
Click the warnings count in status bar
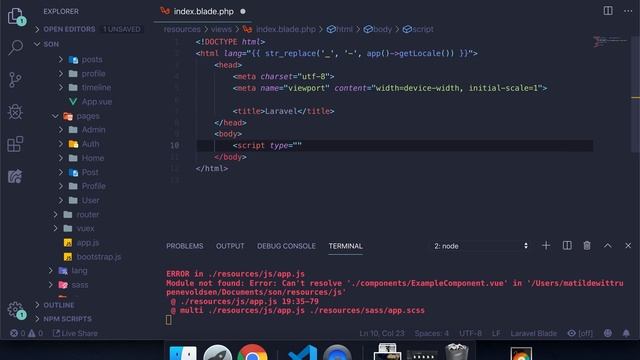pyautogui.click(x=36, y=333)
